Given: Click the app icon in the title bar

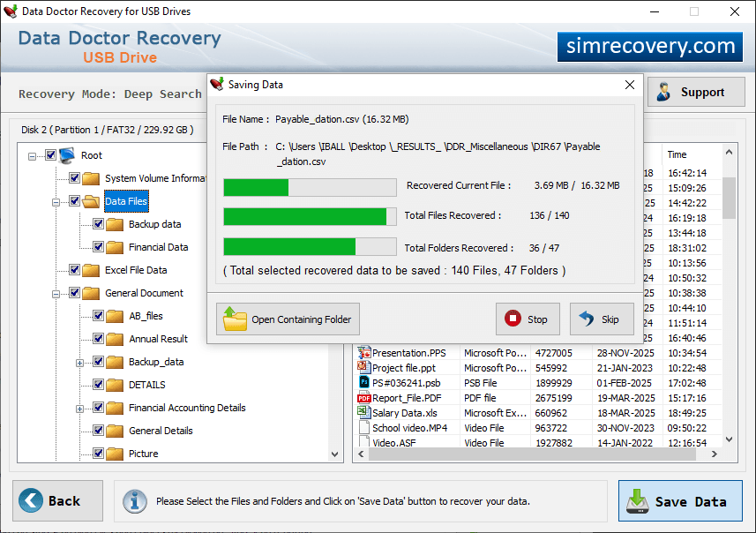Looking at the screenshot, I should [10, 11].
